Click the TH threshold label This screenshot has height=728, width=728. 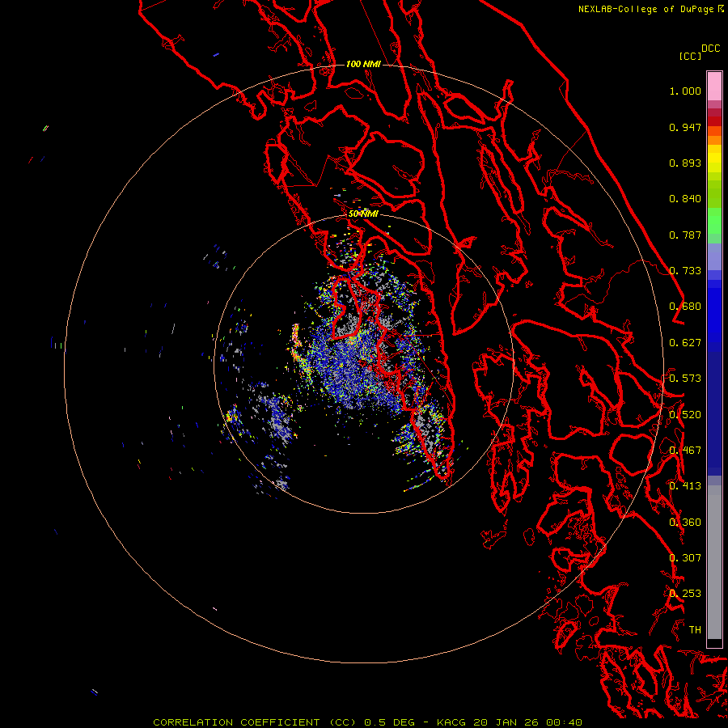(695, 630)
